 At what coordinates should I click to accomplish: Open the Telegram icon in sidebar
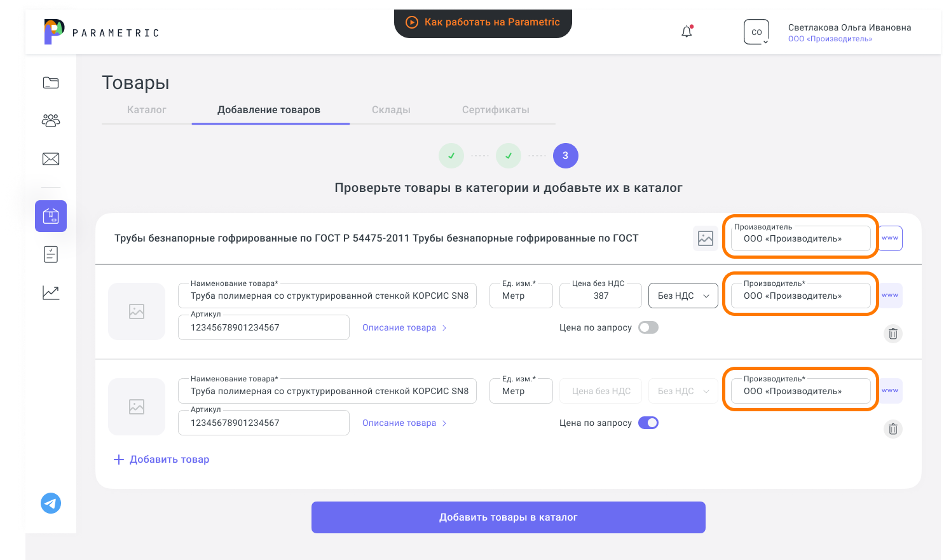coord(51,503)
